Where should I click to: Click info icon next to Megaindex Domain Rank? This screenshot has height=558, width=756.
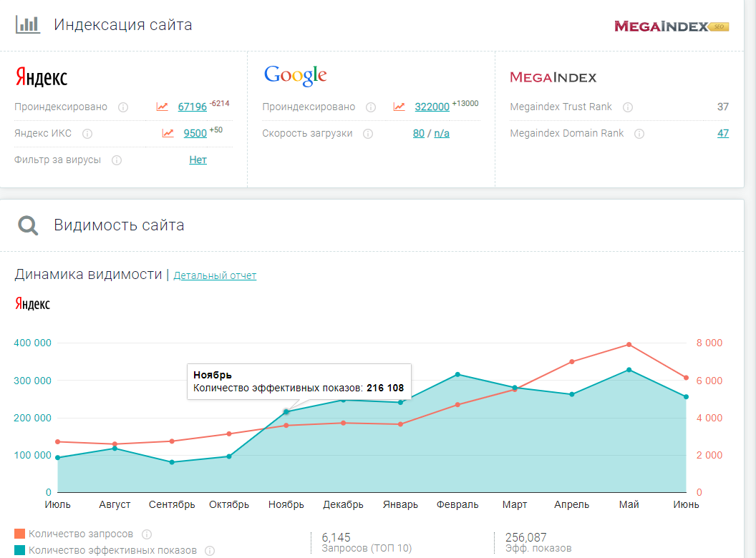click(x=639, y=134)
